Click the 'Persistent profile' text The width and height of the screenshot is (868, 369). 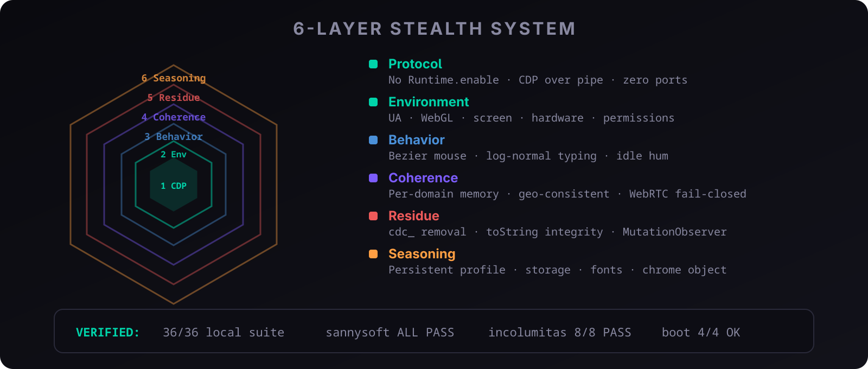[x=447, y=270]
